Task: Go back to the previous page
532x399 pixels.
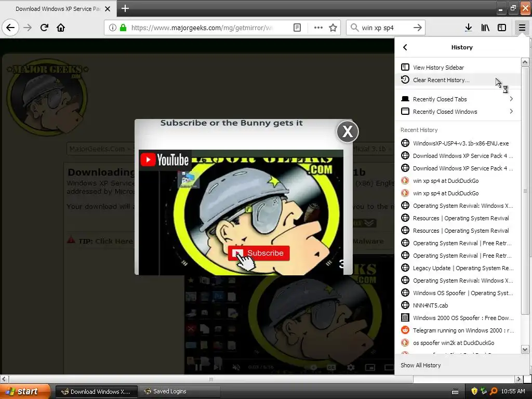Action: pos(10,28)
